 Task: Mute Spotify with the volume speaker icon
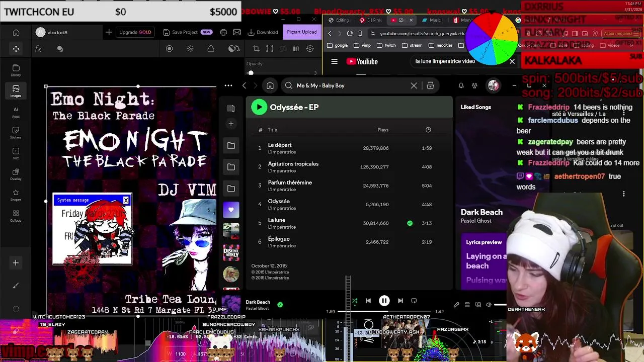489,305
